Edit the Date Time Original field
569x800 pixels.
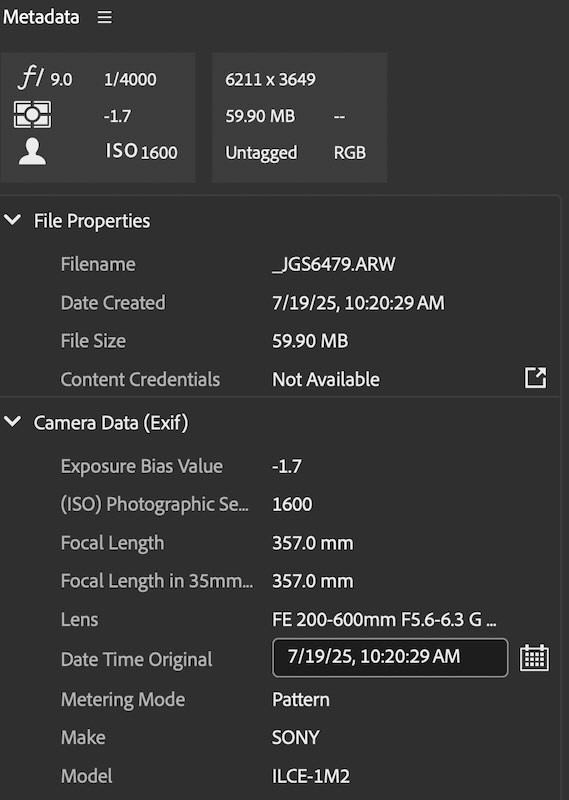point(390,658)
